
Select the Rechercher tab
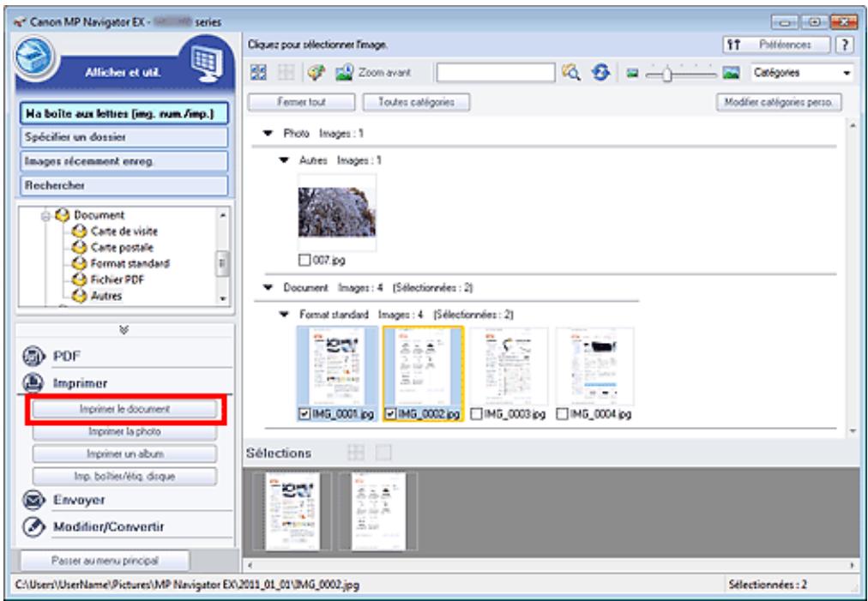point(124,185)
